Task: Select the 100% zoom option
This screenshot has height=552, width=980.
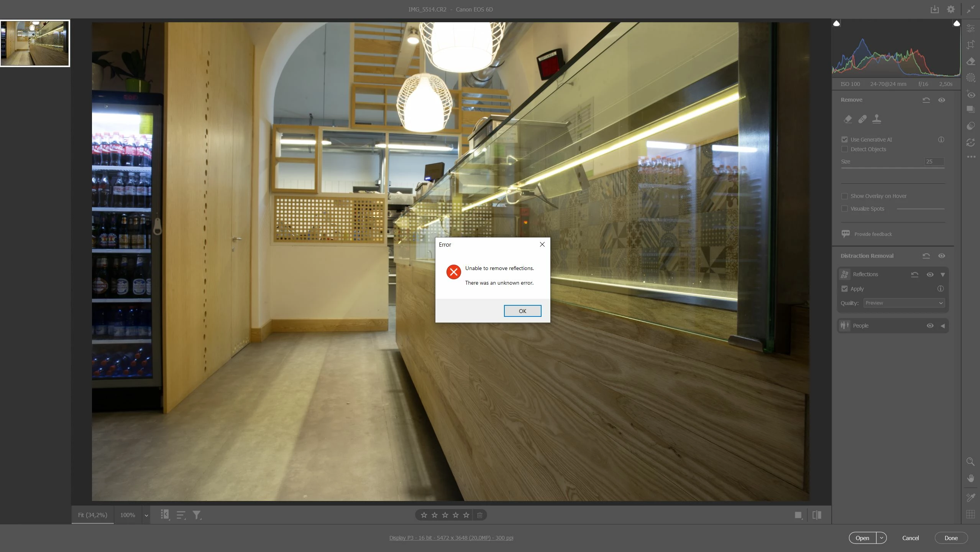Action: pyautogui.click(x=127, y=515)
